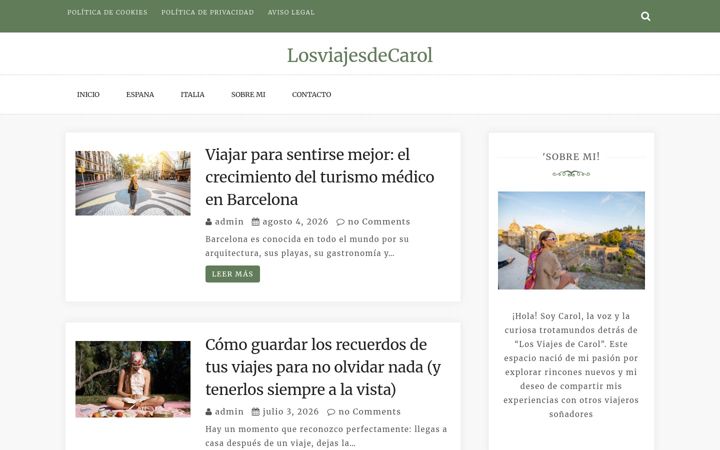Click 'no Comments' on the recuerdos post
The image size is (720, 450).
click(x=370, y=412)
